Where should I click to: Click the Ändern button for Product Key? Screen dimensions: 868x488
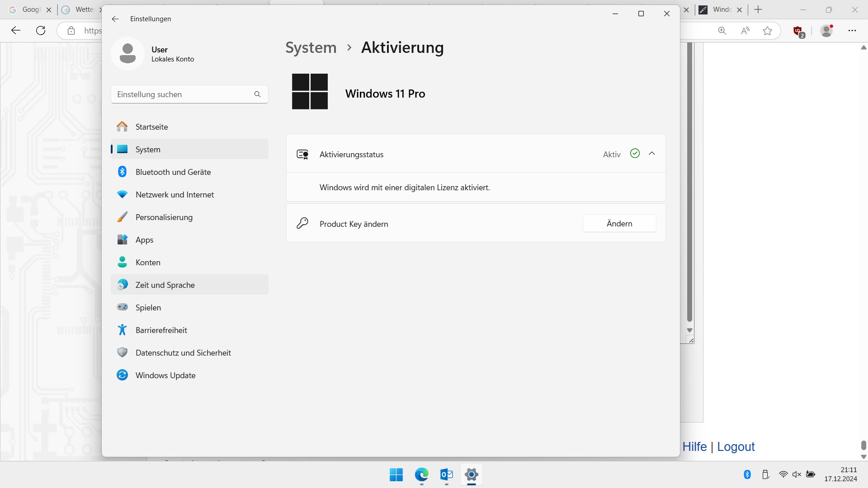(619, 224)
